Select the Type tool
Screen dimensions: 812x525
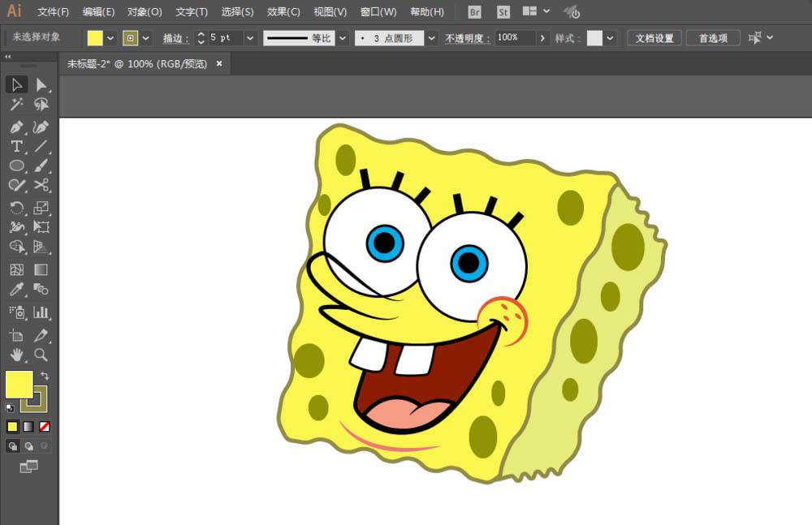(16, 147)
